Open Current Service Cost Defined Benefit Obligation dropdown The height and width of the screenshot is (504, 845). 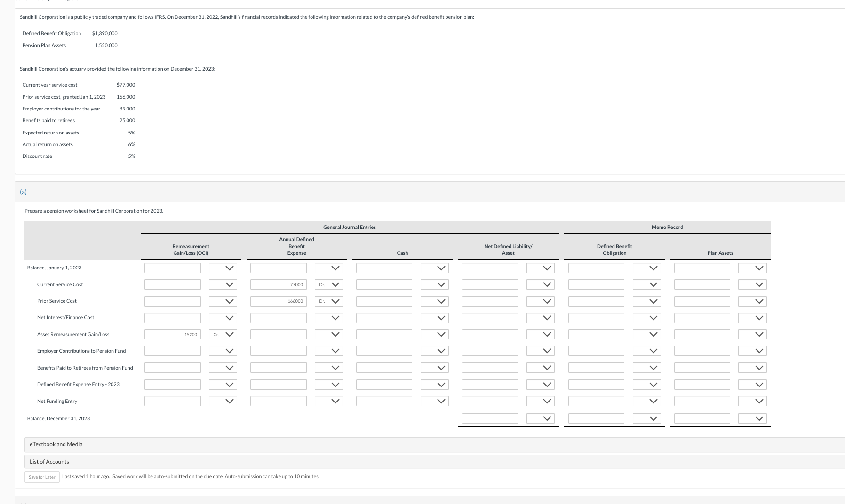pos(647,284)
